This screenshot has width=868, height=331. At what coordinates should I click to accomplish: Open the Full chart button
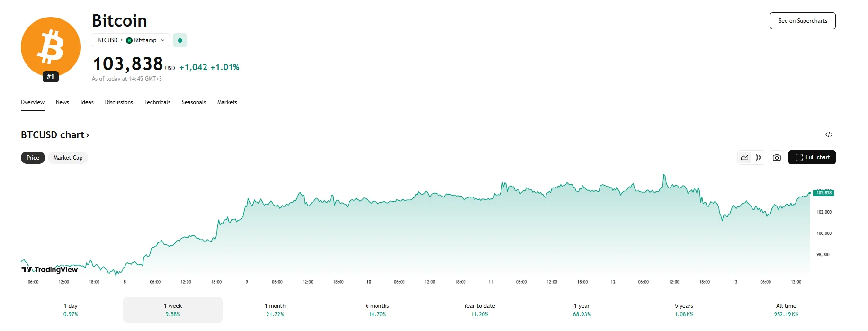812,158
